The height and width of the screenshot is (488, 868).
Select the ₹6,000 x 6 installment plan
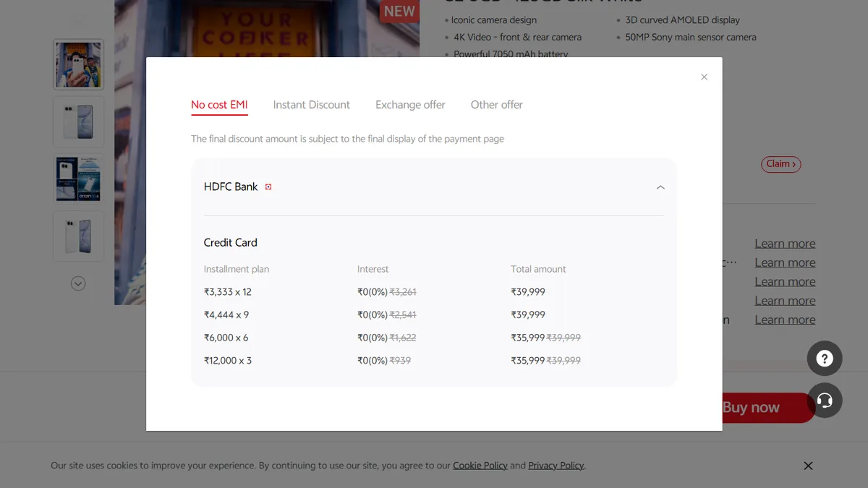click(226, 338)
